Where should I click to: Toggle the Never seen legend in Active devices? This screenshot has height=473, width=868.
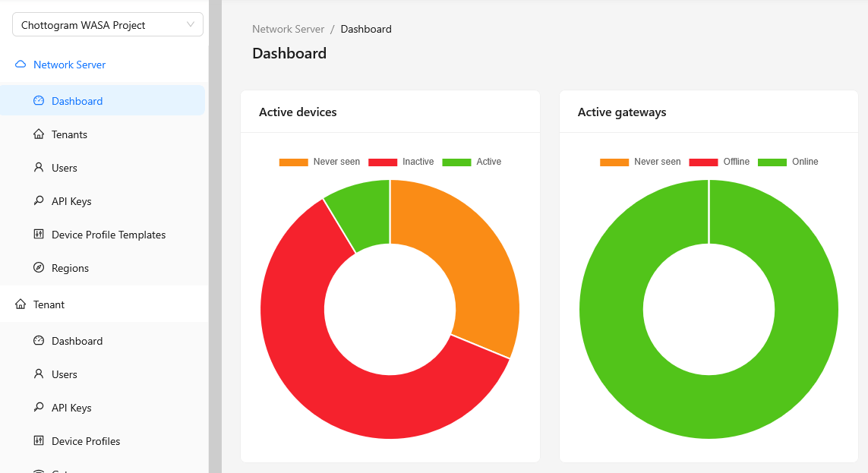point(320,162)
